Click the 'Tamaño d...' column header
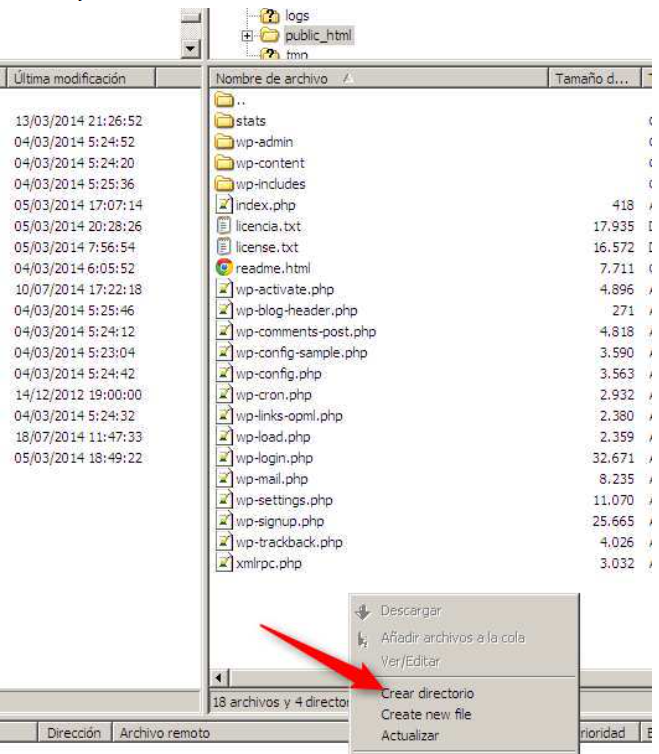 pos(592,78)
